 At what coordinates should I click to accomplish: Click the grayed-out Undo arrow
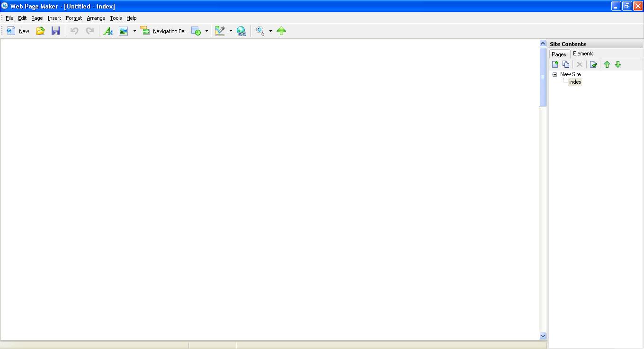pyautogui.click(x=74, y=31)
